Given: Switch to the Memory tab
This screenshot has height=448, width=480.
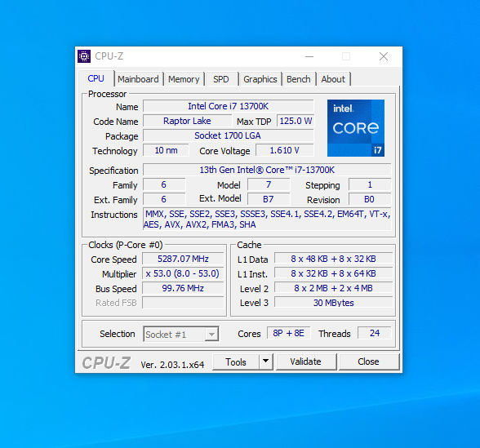Looking at the screenshot, I should [x=184, y=79].
